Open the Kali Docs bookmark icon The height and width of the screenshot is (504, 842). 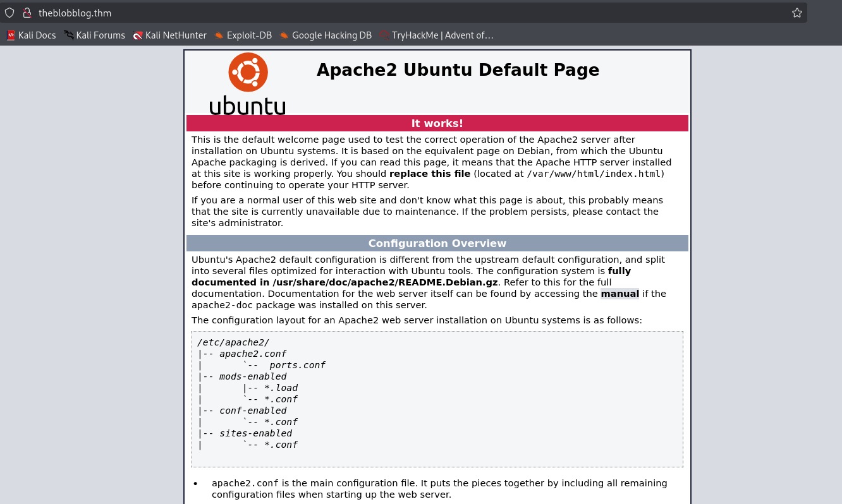pyautogui.click(x=11, y=35)
